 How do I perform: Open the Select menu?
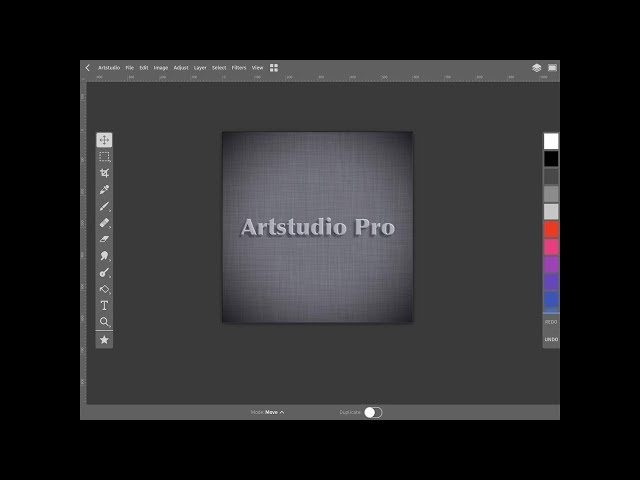tap(219, 68)
